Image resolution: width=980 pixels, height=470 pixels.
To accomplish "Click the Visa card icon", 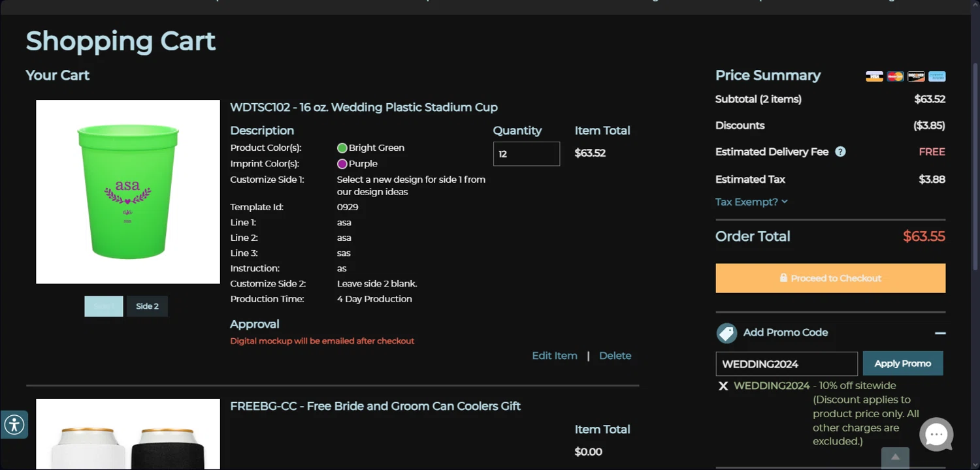I will (874, 76).
